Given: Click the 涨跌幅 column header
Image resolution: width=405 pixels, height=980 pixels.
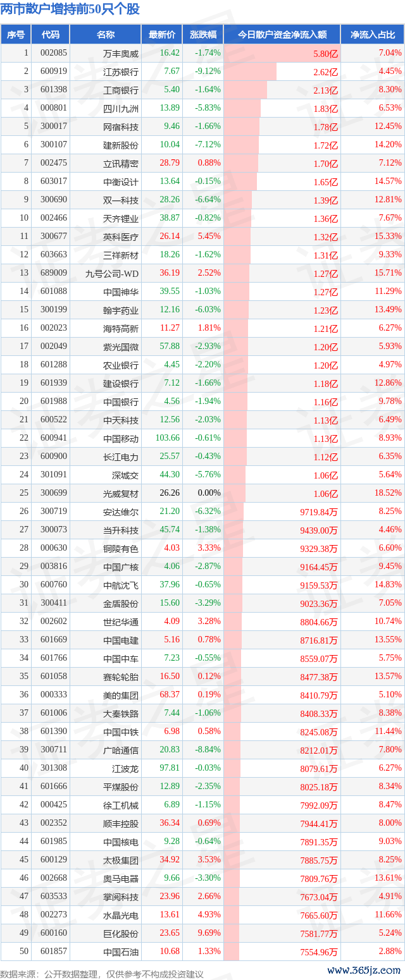Looking at the screenshot, I should click(202, 35).
